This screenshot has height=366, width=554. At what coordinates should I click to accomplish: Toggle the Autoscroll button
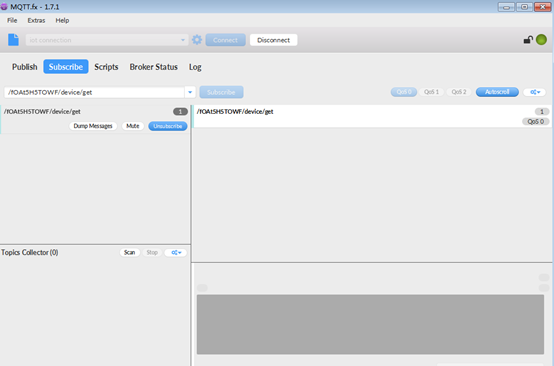click(497, 92)
